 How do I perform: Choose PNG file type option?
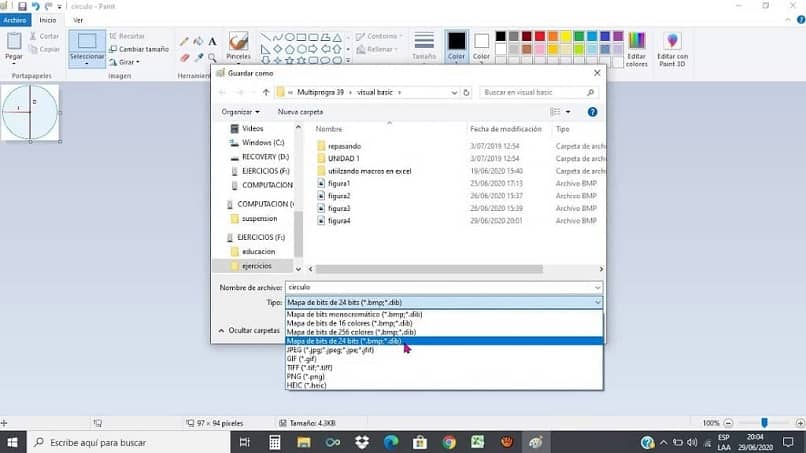444,377
